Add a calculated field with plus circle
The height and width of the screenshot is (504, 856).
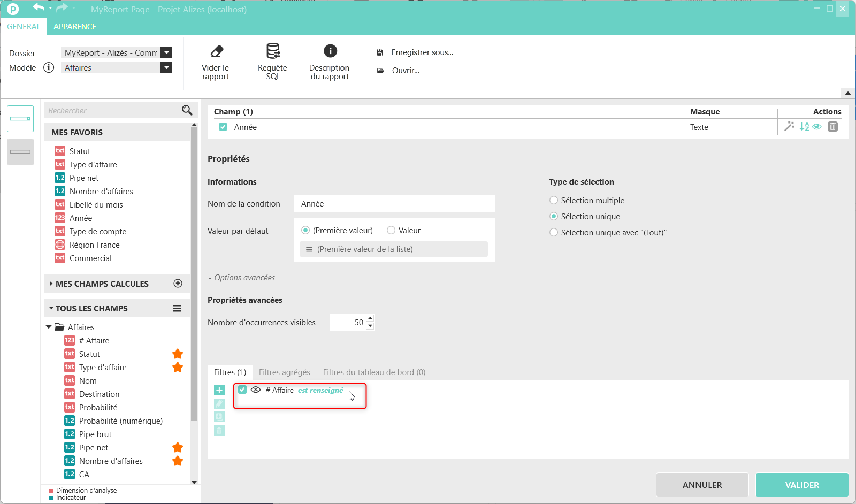pyautogui.click(x=178, y=284)
